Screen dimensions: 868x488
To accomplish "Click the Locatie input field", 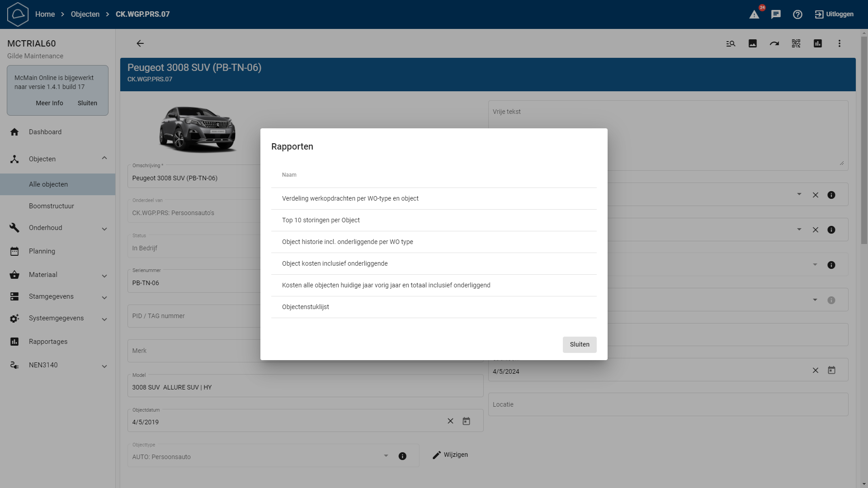I will click(668, 404).
